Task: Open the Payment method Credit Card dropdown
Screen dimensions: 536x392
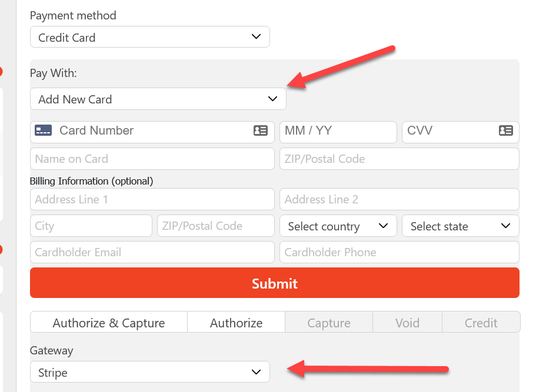Action: (150, 37)
